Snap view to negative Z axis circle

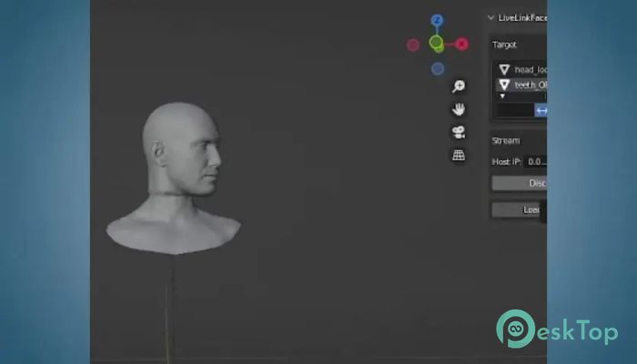click(x=438, y=68)
